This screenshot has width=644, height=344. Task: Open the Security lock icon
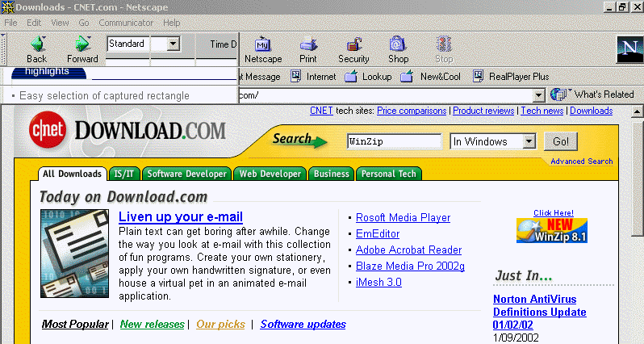point(353,49)
